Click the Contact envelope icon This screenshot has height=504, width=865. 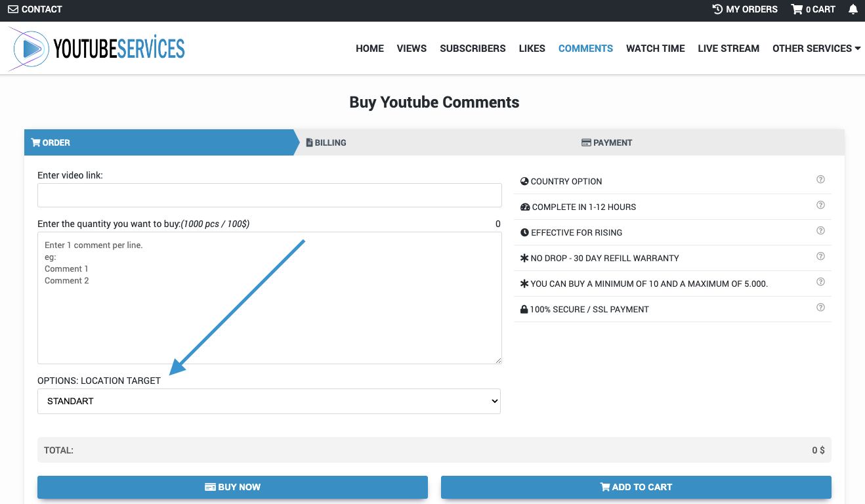coord(13,9)
